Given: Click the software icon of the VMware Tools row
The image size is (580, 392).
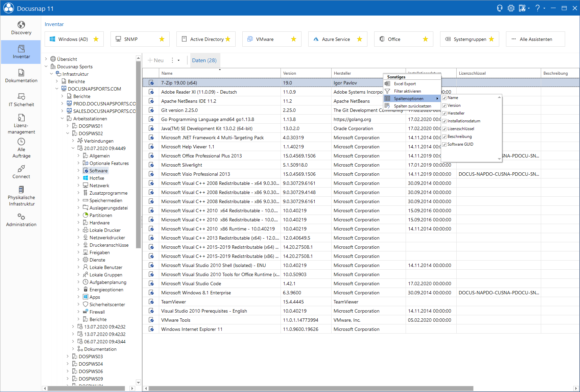Looking at the screenshot, I should 151,320.
